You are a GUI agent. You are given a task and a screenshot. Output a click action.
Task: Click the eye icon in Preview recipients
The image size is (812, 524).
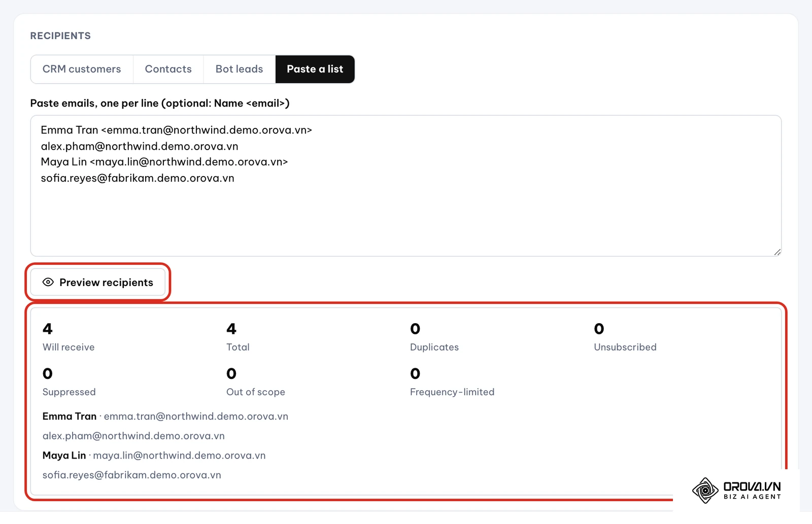[x=48, y=282]
